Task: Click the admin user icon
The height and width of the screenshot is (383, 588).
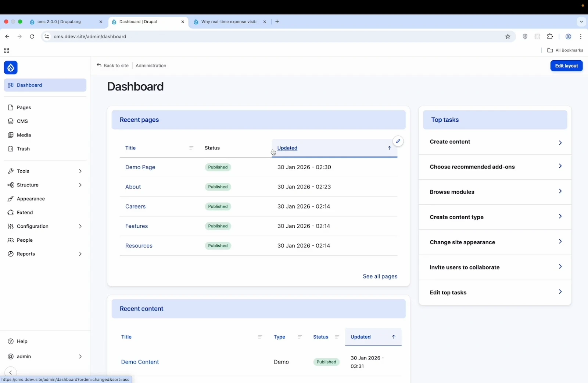Action: click(11, 357)
